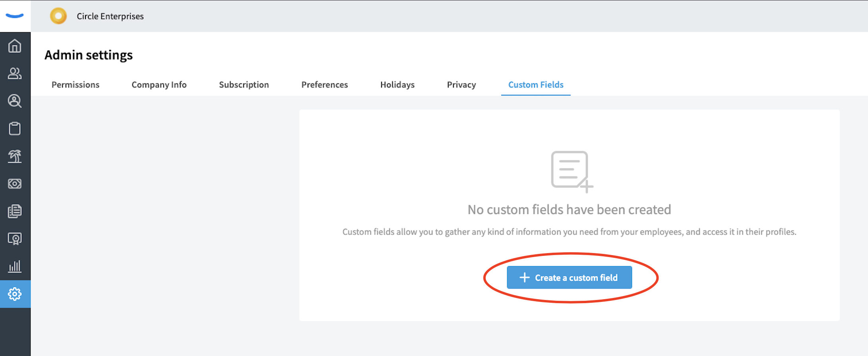
Task: Switch to the Holidays tab
Action: pyautogui.click(x=397, y=85)
